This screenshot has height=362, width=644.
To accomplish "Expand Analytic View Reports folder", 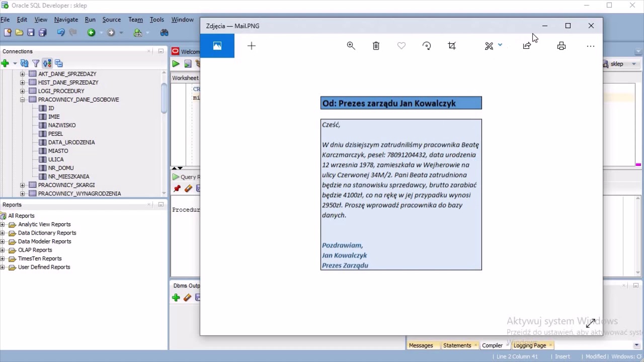I will 3,224.
